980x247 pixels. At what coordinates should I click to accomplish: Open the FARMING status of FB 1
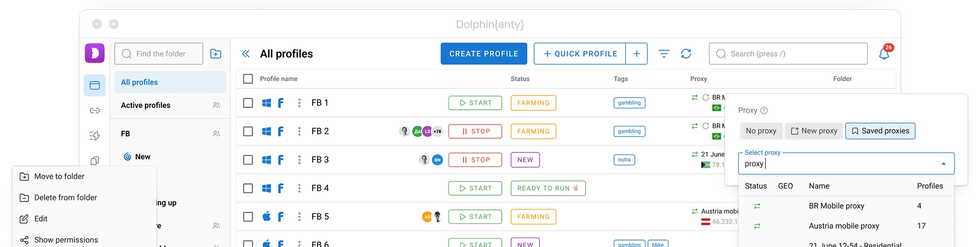pos(533,103)
